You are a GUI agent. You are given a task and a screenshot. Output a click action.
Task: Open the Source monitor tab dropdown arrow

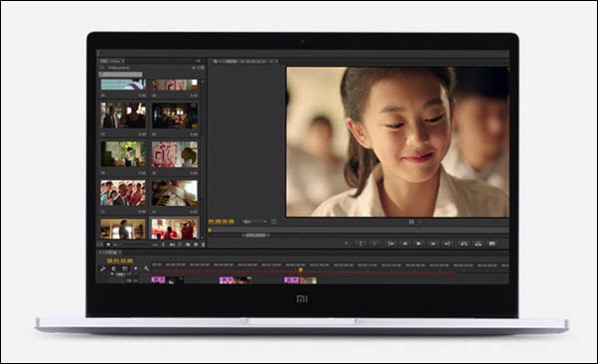[272, 61]
